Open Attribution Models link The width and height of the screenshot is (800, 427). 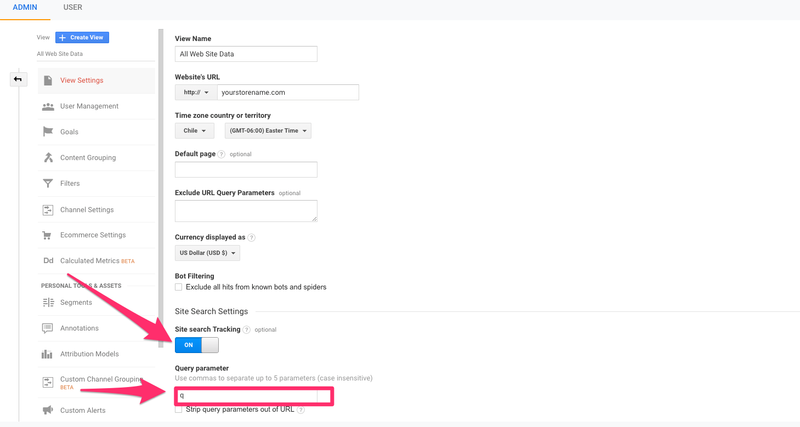click(x=89, y=354)
